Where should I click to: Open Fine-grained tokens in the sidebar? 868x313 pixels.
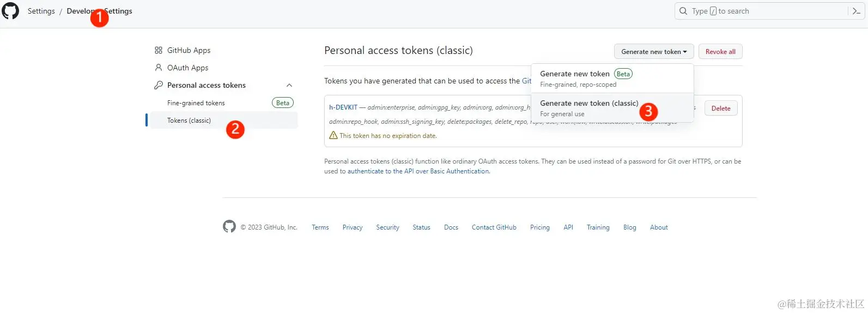196,103
